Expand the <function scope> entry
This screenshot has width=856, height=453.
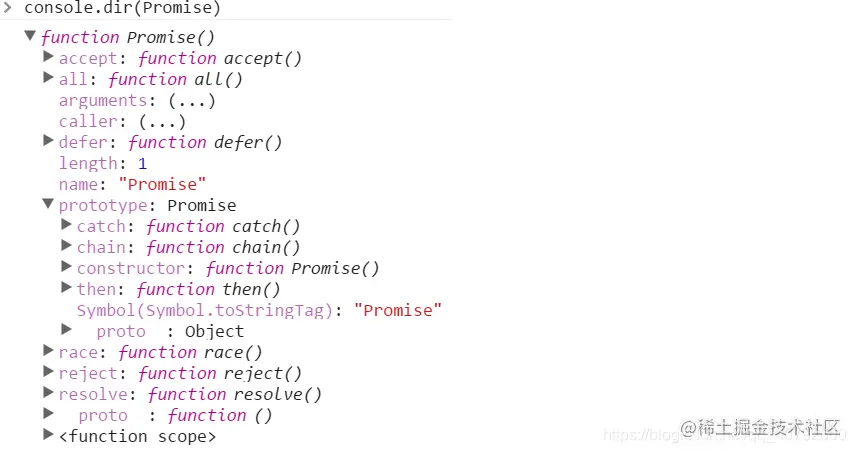[x=48, y=435]
